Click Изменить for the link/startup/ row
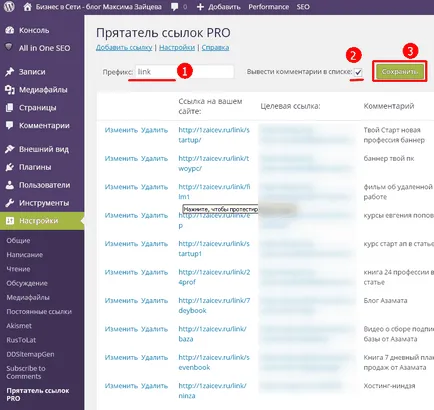 121,130
